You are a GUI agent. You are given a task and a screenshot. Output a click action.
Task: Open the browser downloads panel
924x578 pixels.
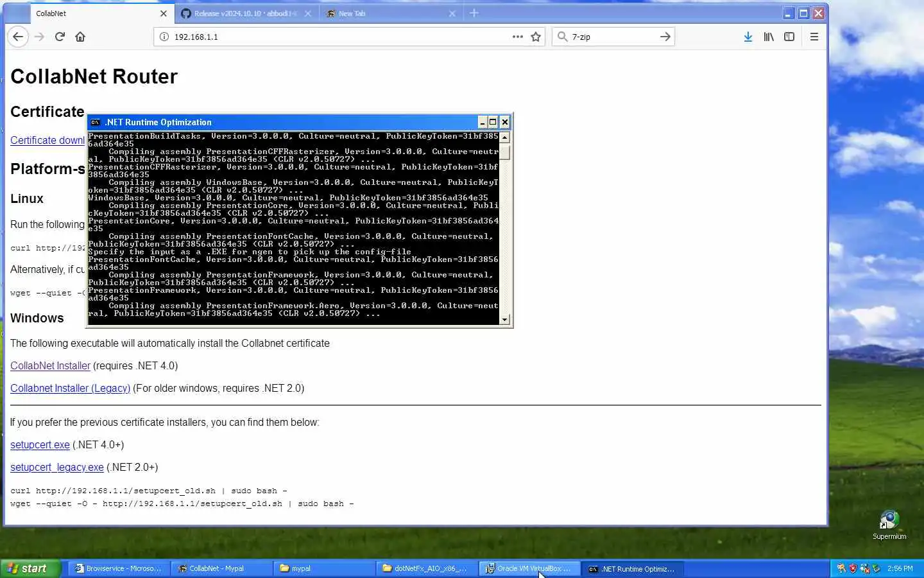748,37
